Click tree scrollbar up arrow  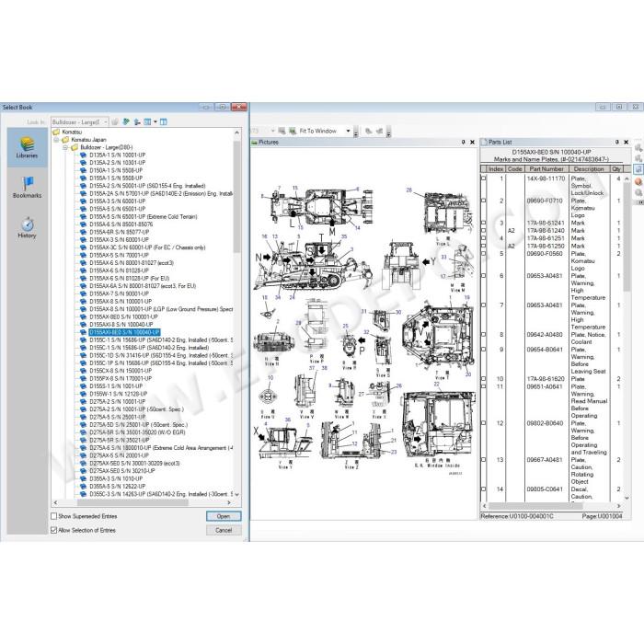[237, 132]
